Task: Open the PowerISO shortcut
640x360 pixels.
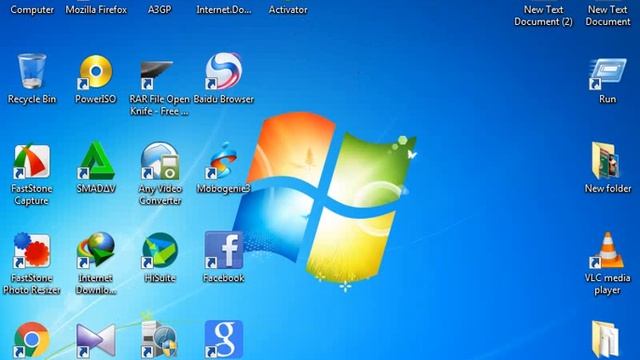Action: 96,72
